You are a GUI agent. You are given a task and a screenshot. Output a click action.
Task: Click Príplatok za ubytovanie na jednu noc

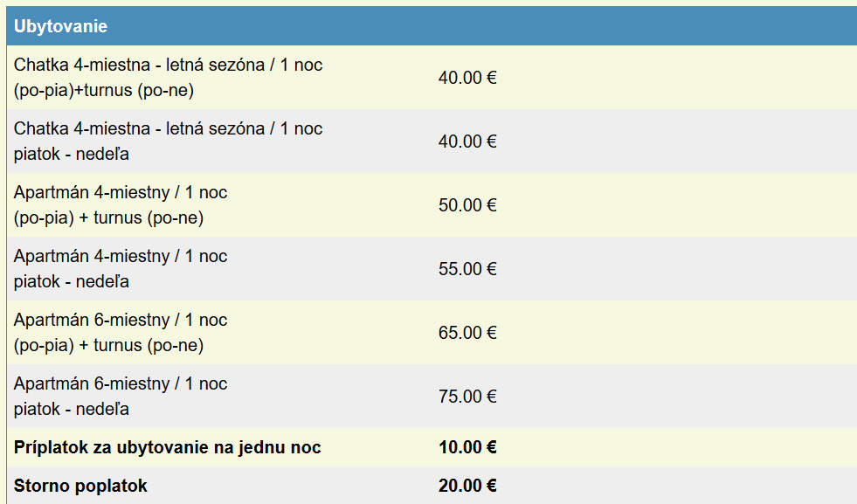168,448
